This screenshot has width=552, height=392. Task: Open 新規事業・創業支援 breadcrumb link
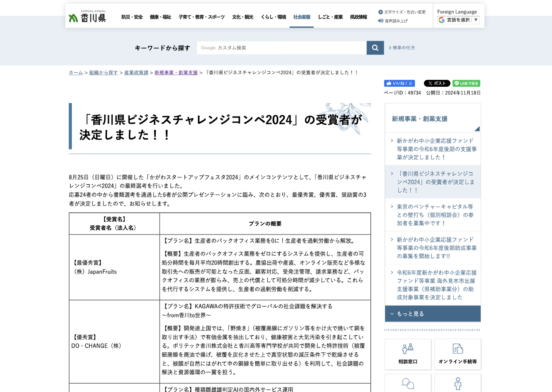click(x=176, y=73)
